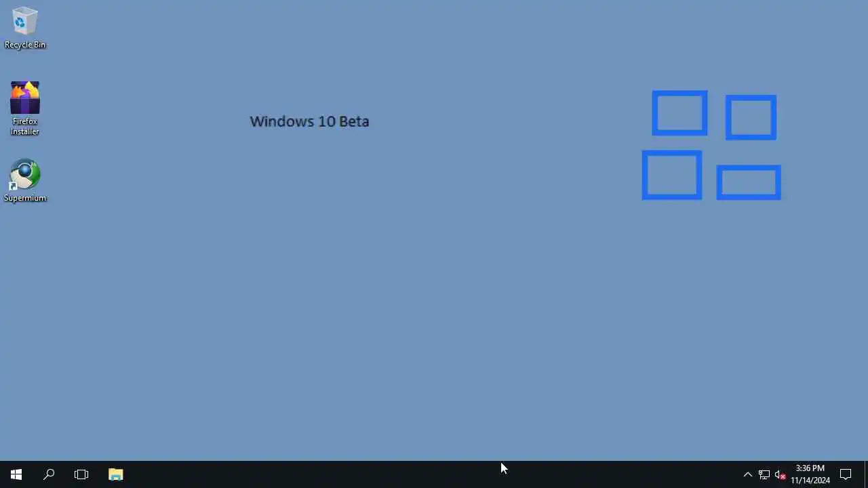Select the Supermium desktop shortcut

coord(25,181)
